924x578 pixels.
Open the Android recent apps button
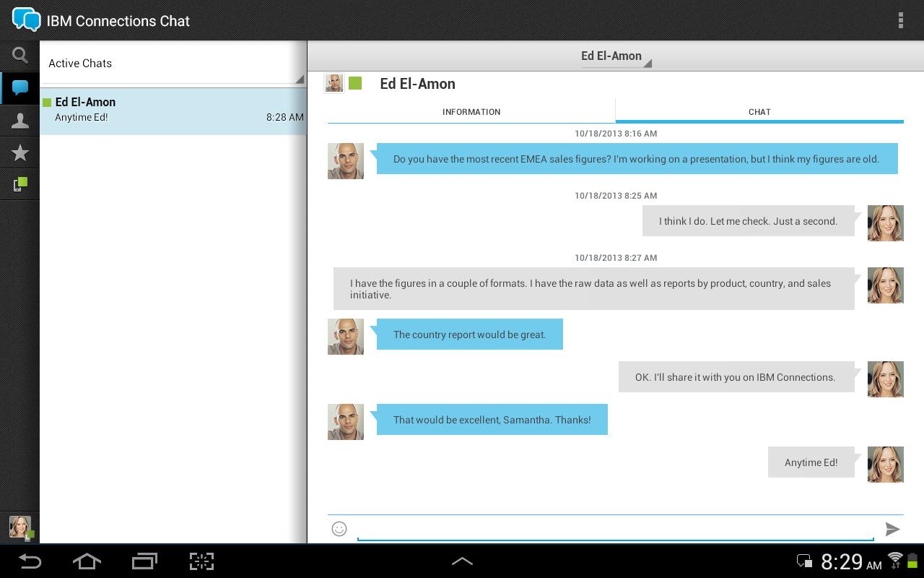coord(144,561)
